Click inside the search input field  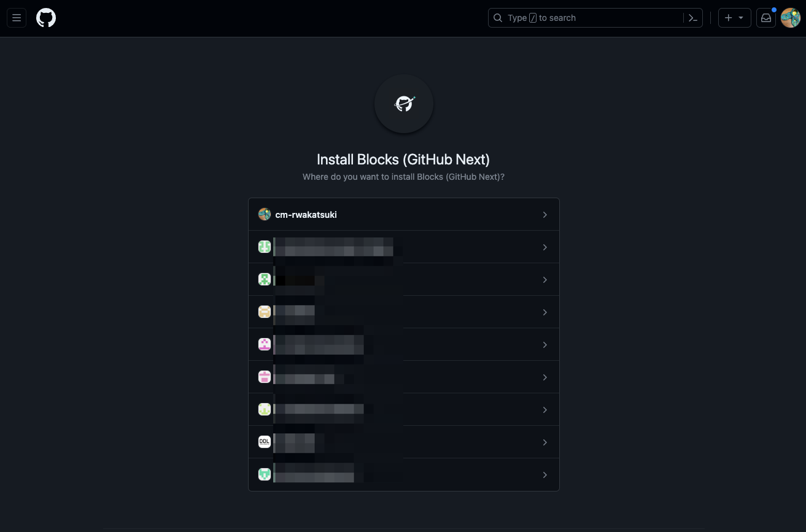(583, 18)
